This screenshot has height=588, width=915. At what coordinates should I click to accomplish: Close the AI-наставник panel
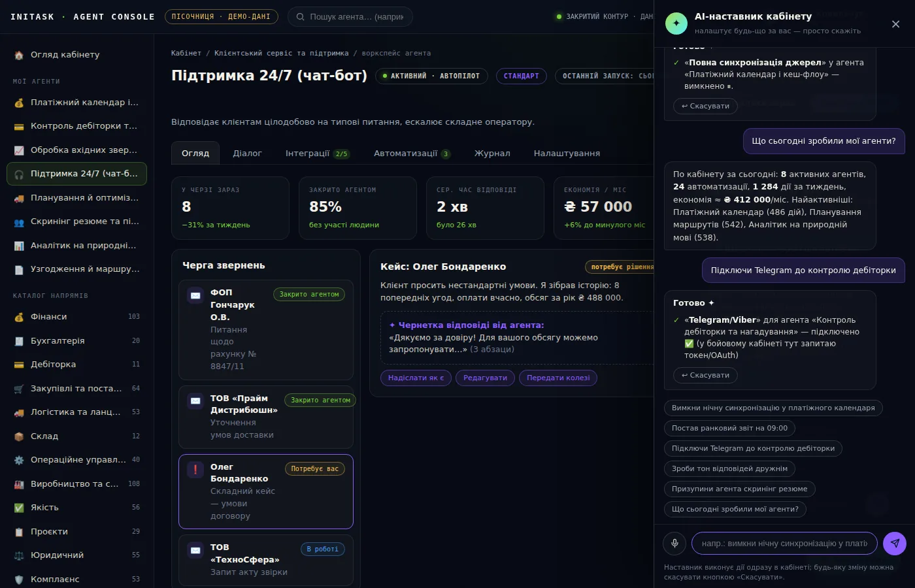click(895, 24)
